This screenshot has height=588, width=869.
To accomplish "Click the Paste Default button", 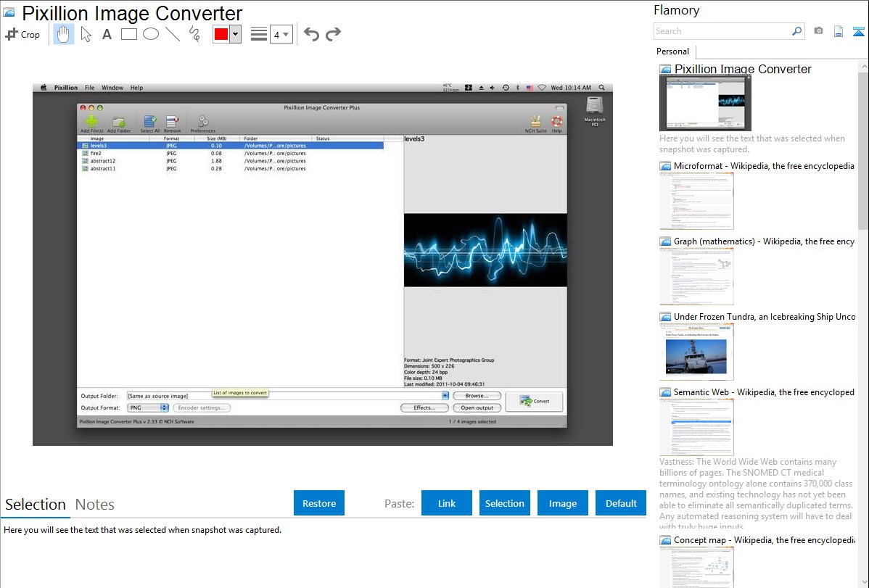I will [621, 502].
